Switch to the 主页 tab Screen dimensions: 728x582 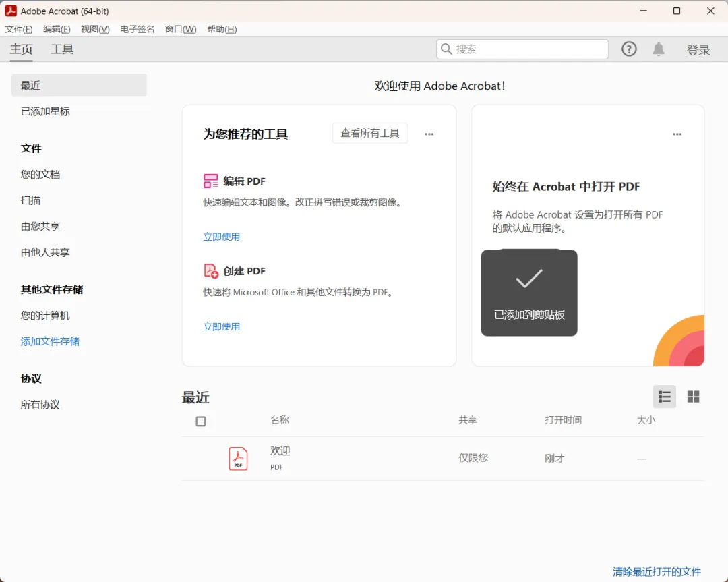(22, 49)
